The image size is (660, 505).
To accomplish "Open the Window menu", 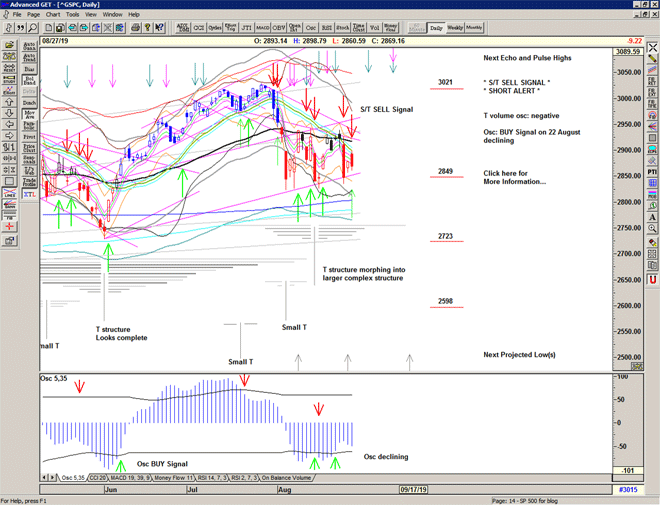I will click(x=112, y=15).
